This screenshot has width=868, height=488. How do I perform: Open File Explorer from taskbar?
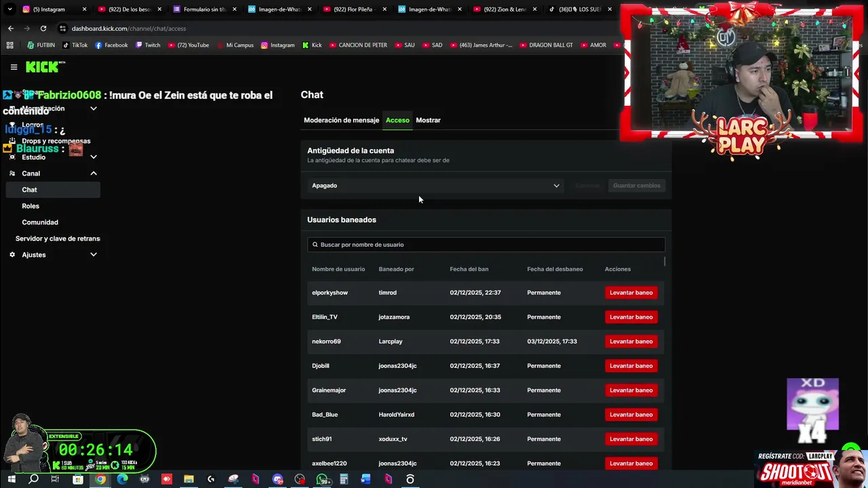(189, 479)
